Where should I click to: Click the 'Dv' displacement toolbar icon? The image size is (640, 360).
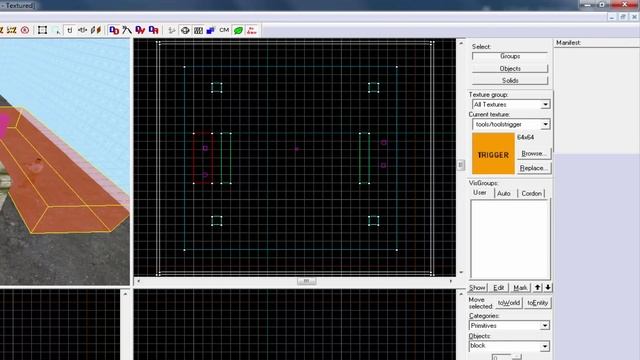pyautogui.click(x=140, y=30)
